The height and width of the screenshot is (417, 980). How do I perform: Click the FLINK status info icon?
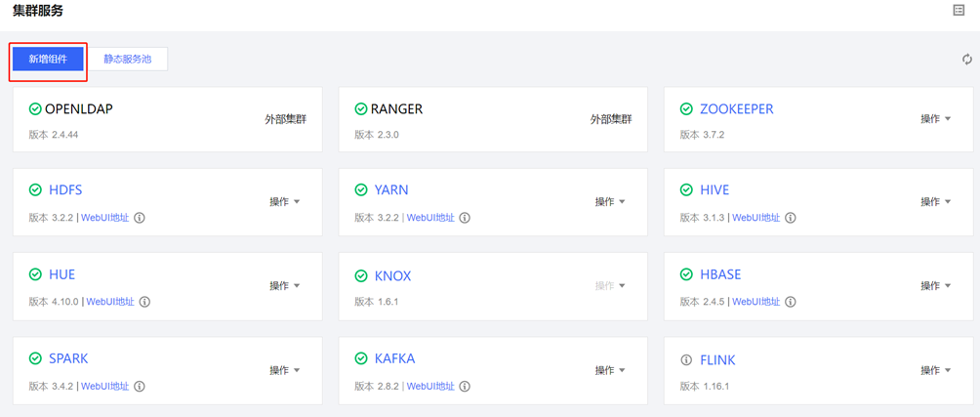(686, 360)
